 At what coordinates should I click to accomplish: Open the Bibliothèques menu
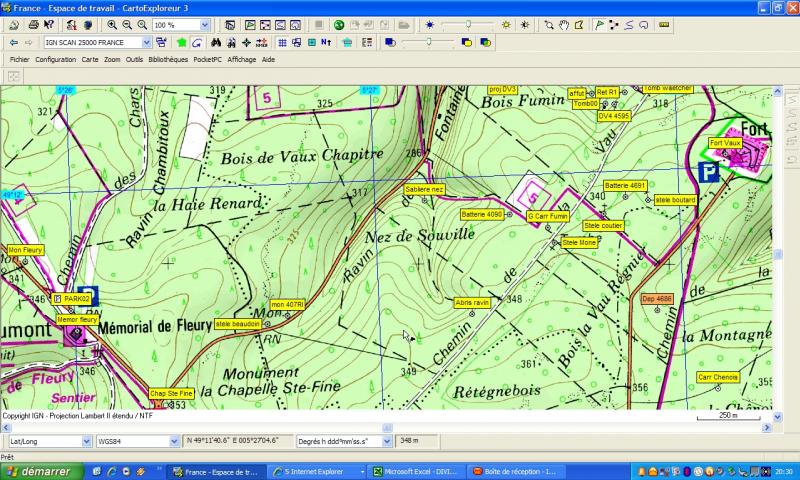168,60
